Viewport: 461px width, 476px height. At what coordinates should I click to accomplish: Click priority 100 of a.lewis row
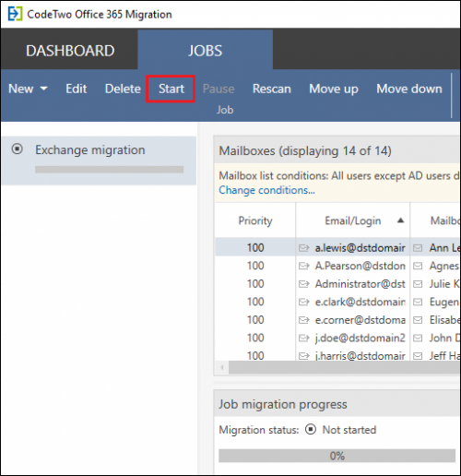pyautogui.click(x=255, y=248)
